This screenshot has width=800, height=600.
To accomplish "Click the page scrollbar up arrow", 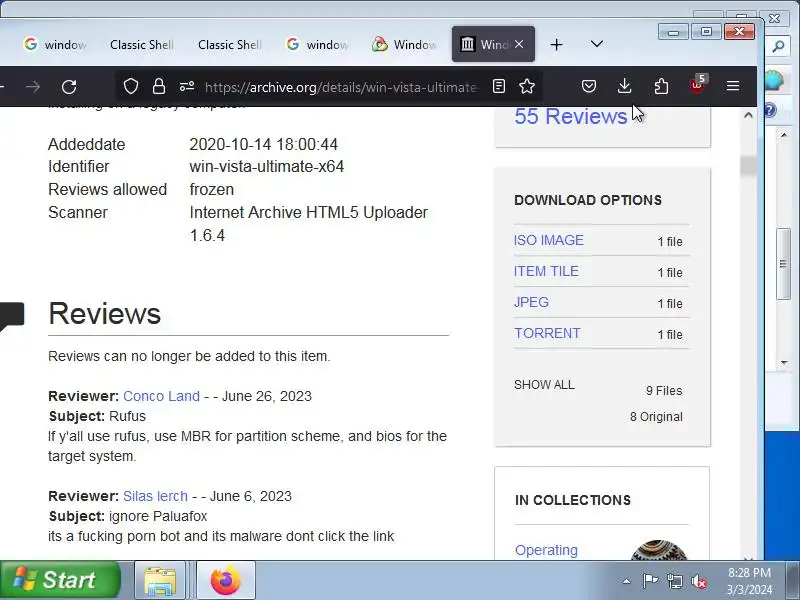I will coord(748,115).
